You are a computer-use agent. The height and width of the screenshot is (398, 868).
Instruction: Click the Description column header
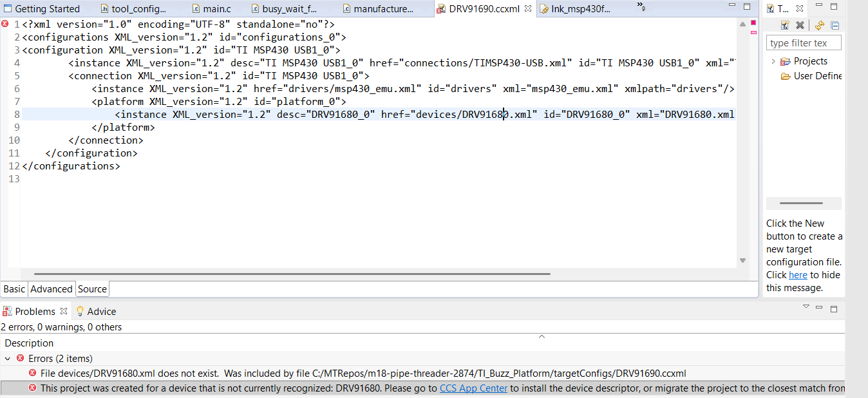[29, 343]
